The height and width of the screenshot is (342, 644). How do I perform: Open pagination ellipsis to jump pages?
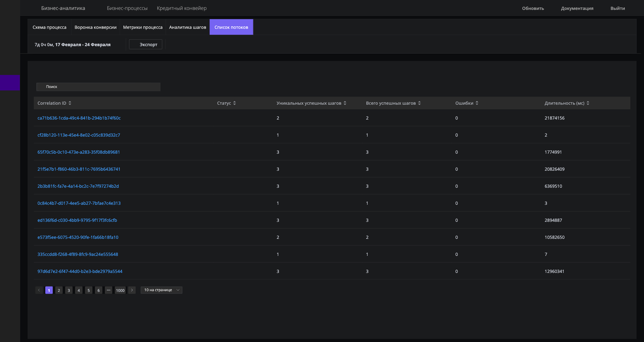pos(108,290)
